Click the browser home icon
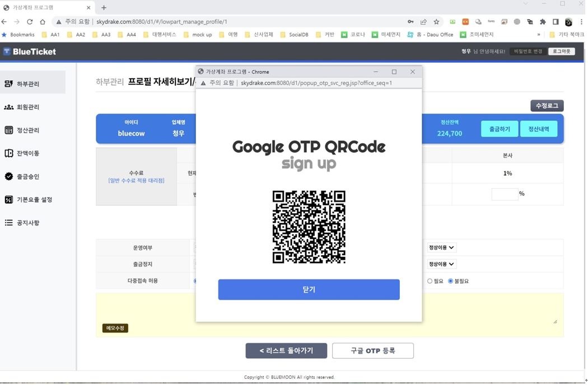Viewport: 588px width, 385px height. coord(43,22)
